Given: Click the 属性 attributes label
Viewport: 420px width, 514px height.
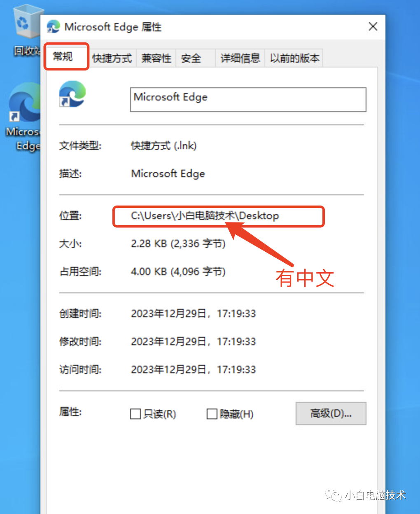Looking at the screenshot, I should pyautogui.click(x=70, y=412).
